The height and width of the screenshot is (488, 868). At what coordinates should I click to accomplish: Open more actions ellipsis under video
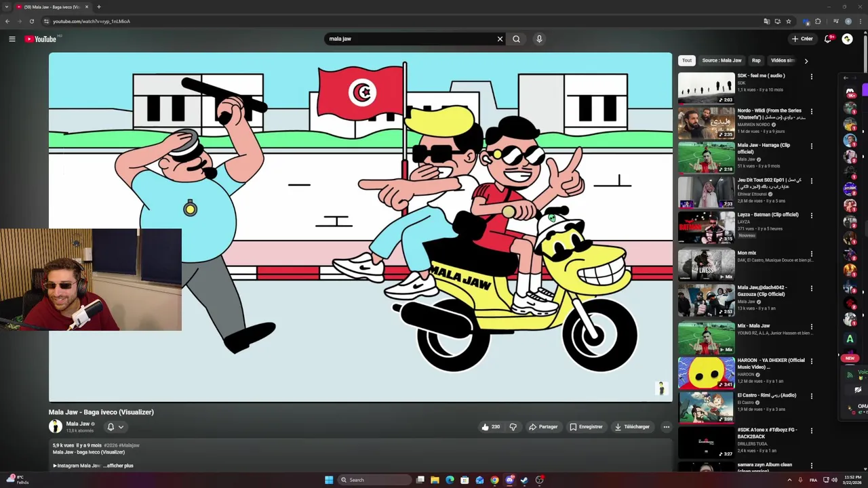coord(666,427)
